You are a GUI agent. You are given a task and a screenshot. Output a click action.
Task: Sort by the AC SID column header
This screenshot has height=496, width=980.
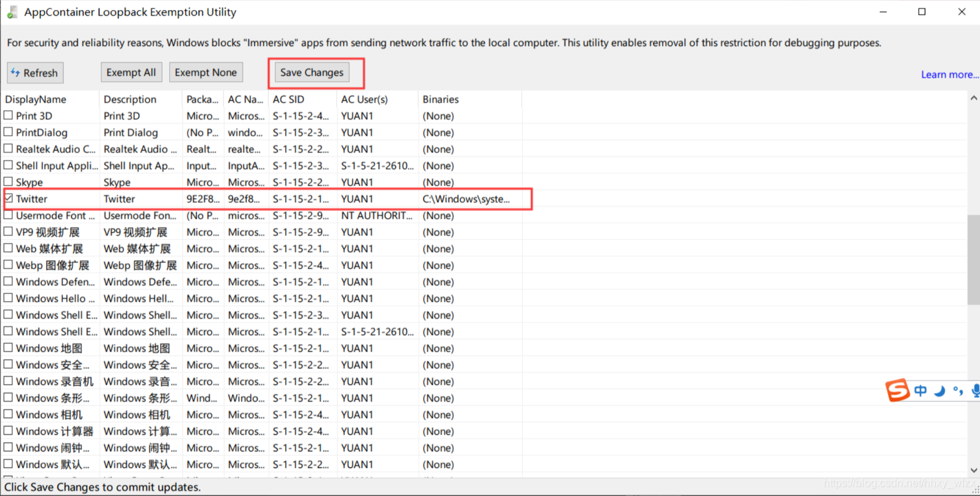(302, 99)
